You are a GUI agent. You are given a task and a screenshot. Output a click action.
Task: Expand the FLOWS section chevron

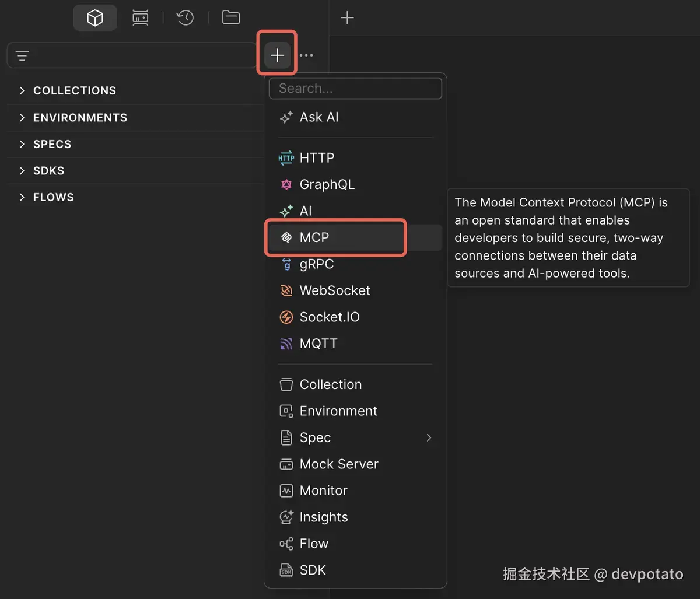[x=22, y=197]
